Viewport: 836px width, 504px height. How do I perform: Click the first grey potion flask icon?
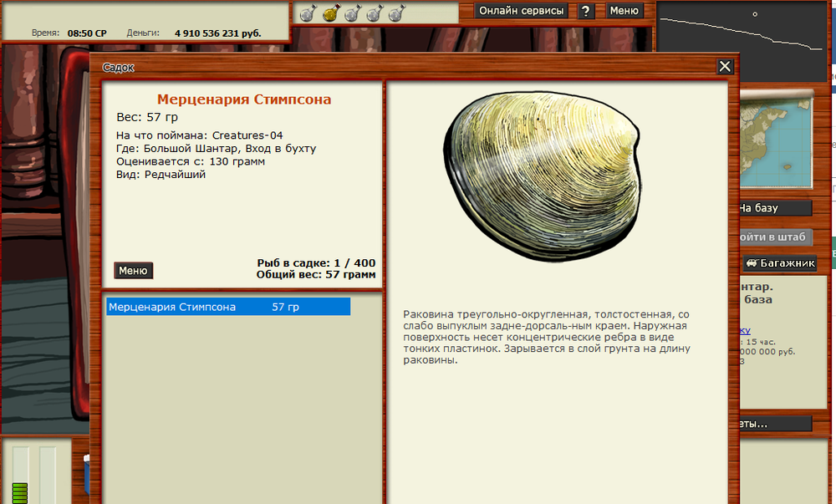pos(308,13)
